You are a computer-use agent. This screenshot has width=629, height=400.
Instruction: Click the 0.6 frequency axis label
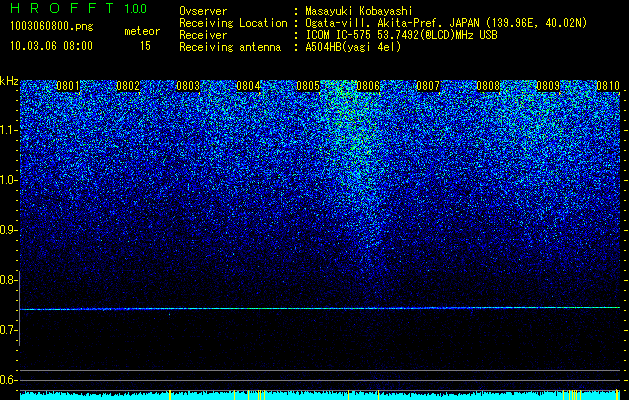coord(8,380)
